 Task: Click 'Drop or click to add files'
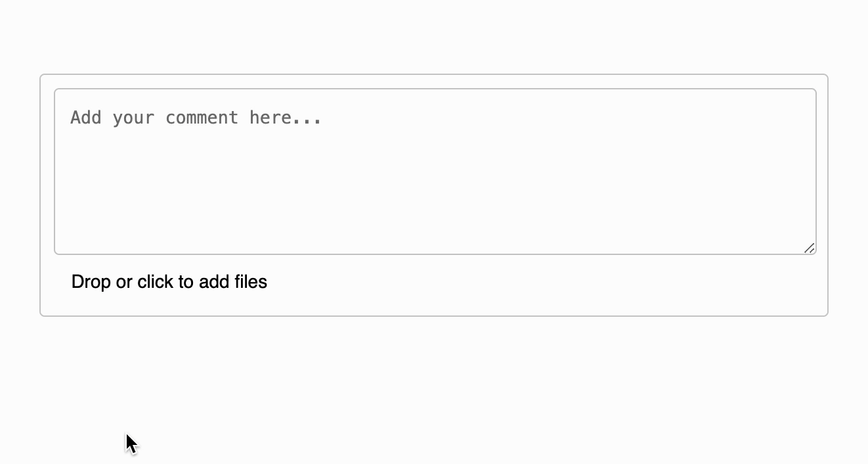169,281
